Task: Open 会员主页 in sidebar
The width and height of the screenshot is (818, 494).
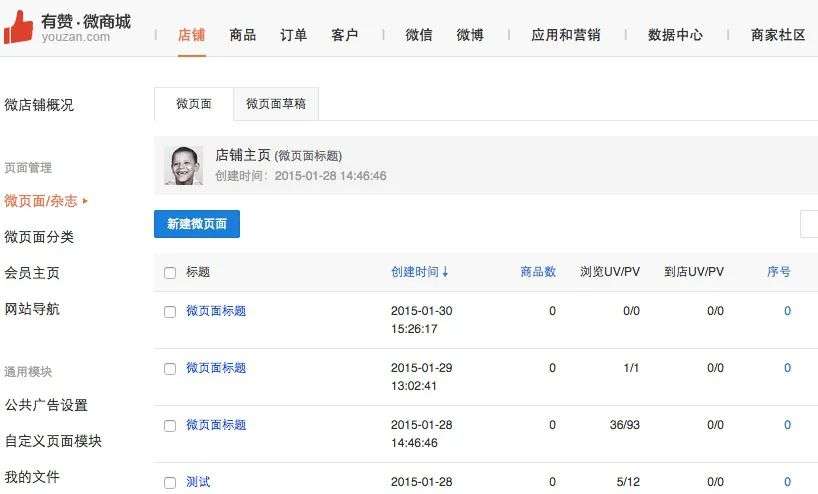Action: [x=32, y=273]
